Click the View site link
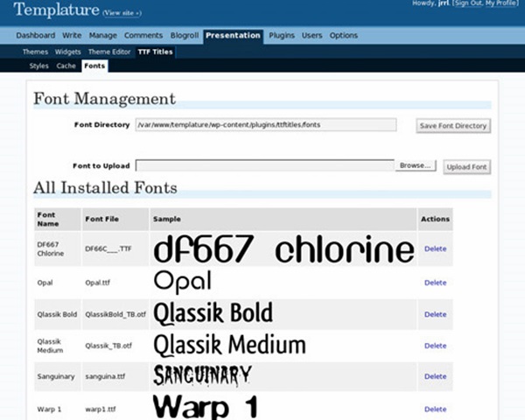Viewport: 525px width, 420px height. coord(122,13)
